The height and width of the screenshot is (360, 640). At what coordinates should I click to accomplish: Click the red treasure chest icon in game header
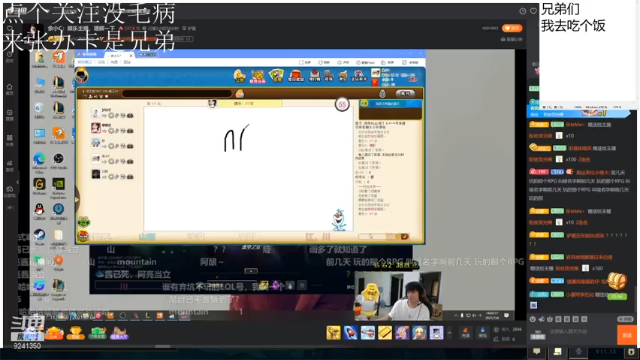[x=296, y=76]
